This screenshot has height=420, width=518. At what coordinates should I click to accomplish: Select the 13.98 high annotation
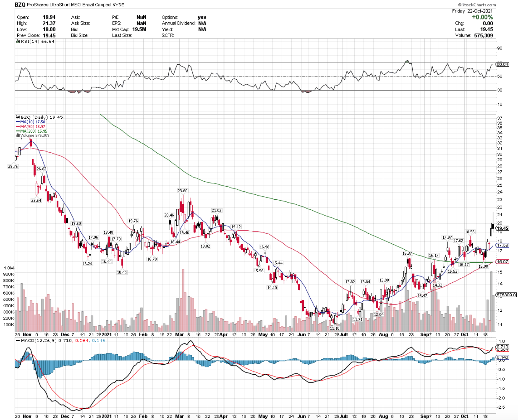coord(384,280)
